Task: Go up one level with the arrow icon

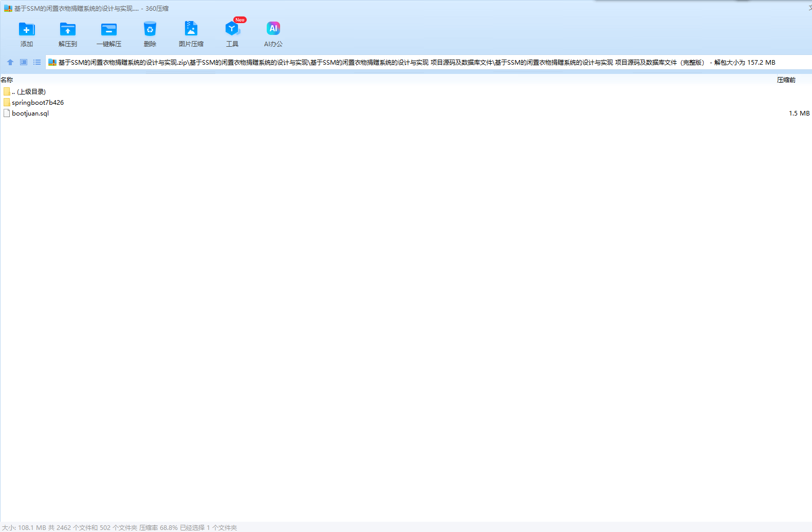Action: pyautogui.click(x=10, y=62)
